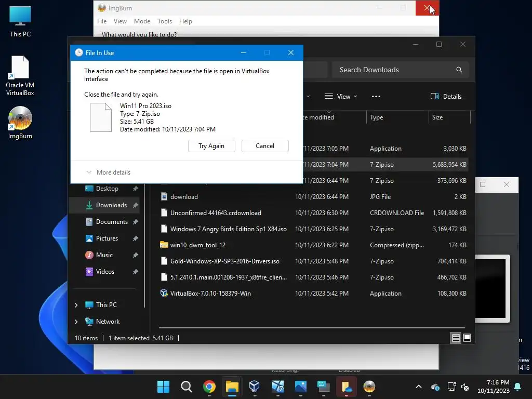This screenshot has height=399, width=532.
Task: Open File Explorer from the taskbar
Action: 232,387
